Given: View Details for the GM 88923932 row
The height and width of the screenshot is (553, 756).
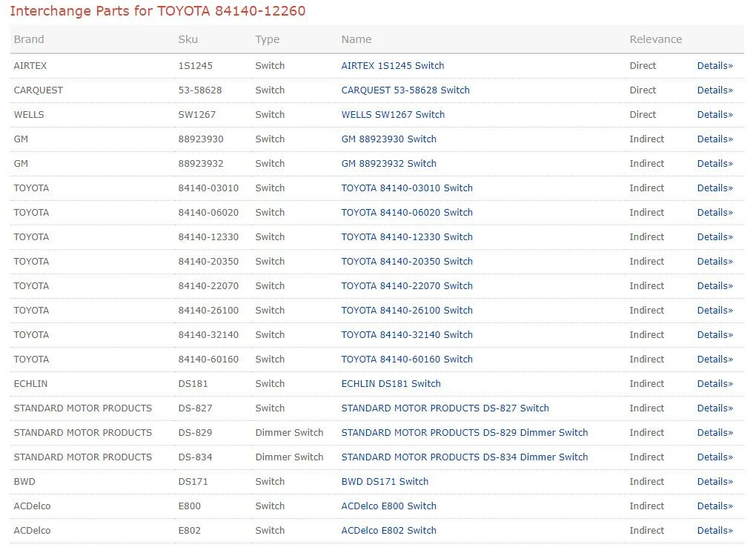Looking at the screenshot, I should pos(715,163).
